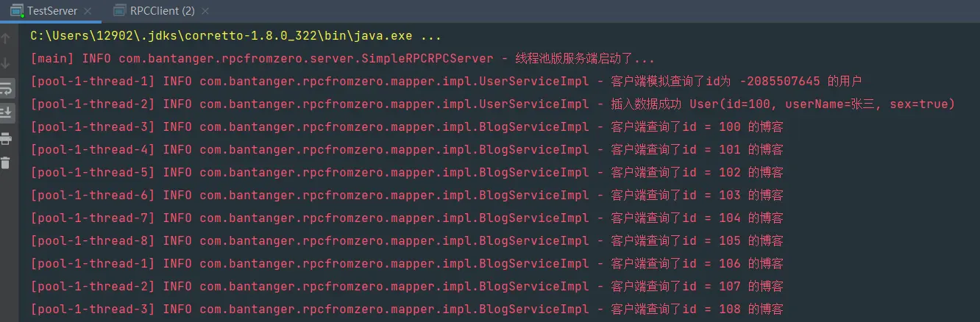Click the log line with id -2085507645
This screenshot has width=980, height=322.
pyautogui.click(x=446, y=82)
